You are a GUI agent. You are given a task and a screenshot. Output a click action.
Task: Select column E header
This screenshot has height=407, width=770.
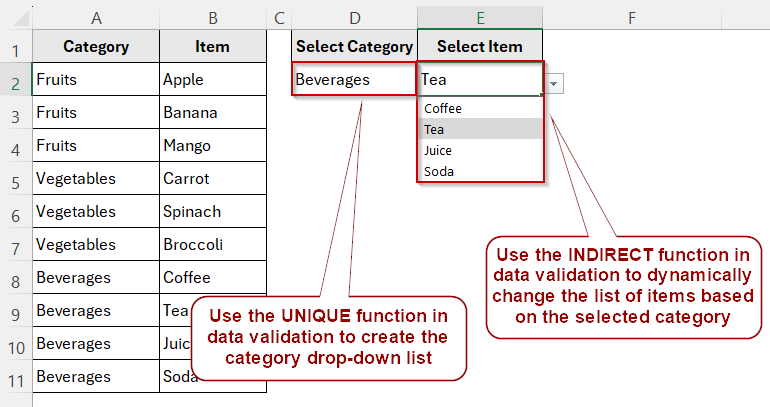point(480,18)
